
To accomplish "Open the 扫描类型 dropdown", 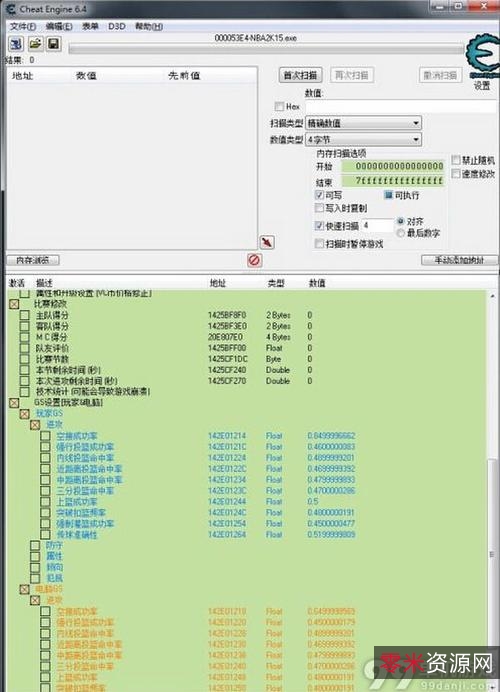I will 363,123.
